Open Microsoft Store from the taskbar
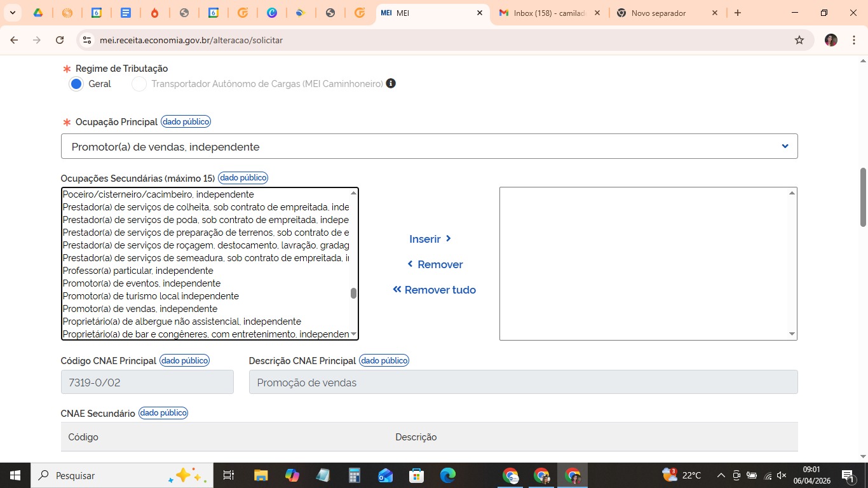The width and height of the screenshot is (868, 488). tap(417, 475)
